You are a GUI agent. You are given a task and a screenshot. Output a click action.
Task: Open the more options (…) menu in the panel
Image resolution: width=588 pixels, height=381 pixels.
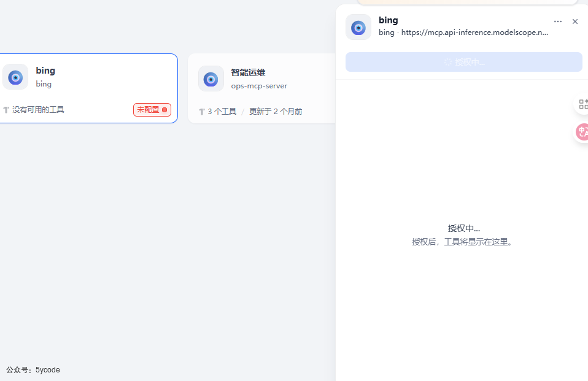coord(557,21)
